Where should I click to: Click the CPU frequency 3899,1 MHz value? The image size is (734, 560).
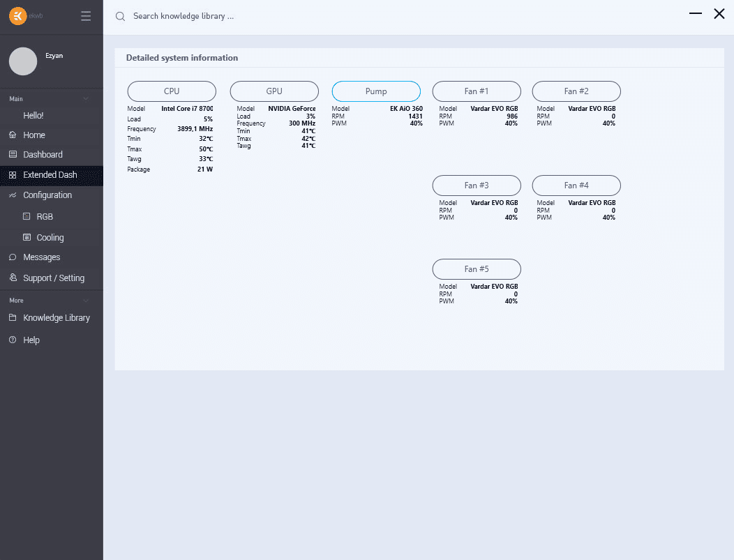click(195, 128)
